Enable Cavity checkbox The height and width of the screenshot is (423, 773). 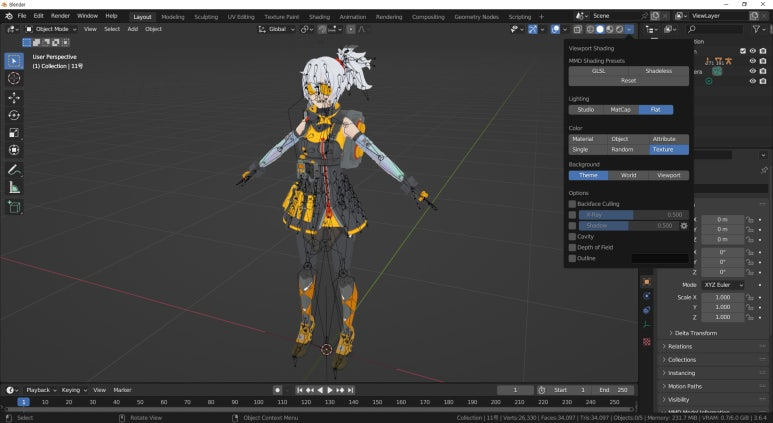(572, 237)
